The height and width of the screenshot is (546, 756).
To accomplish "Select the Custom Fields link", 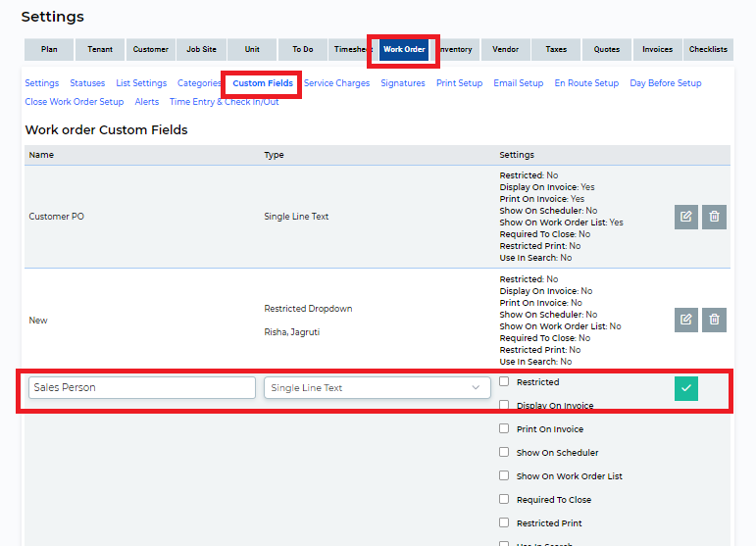I will [263, 83].
